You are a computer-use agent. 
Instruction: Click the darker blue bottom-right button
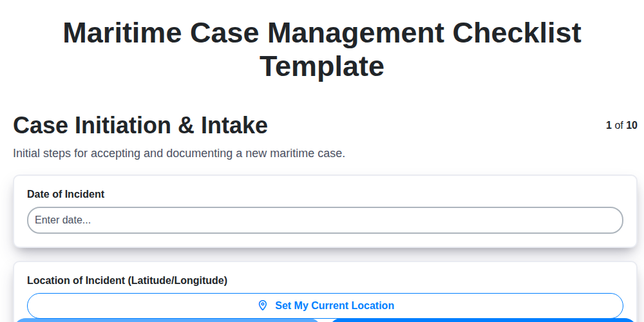coord(483,319)
